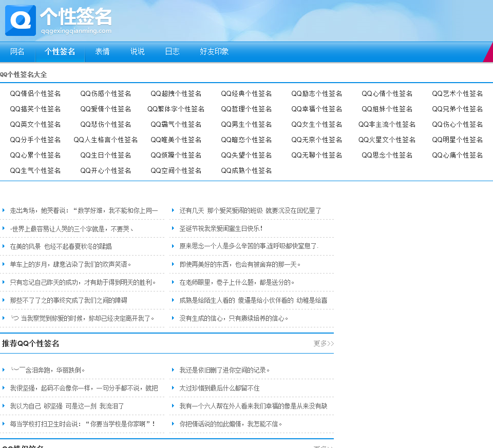
Task: Open the 网名 navigation tab
Action: 17,51
